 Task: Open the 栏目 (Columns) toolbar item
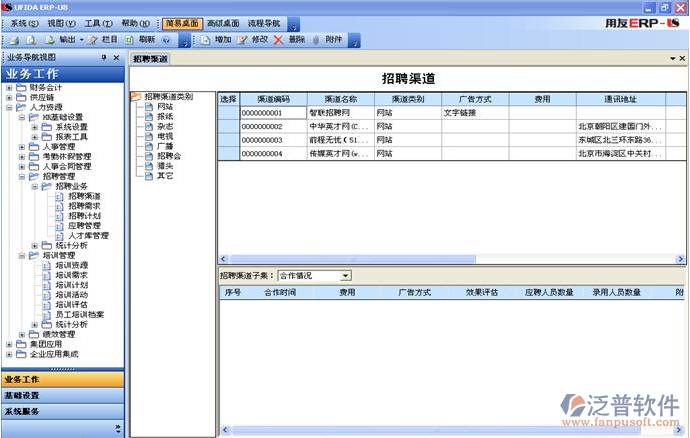(x=103, y=39)
